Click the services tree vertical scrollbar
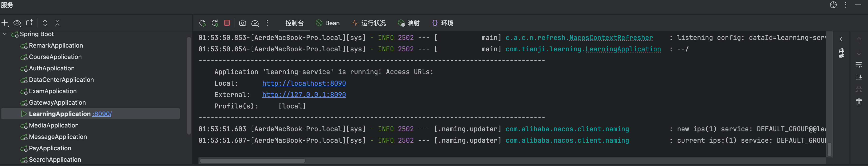868x166 pixels. (x=189, y=85)
